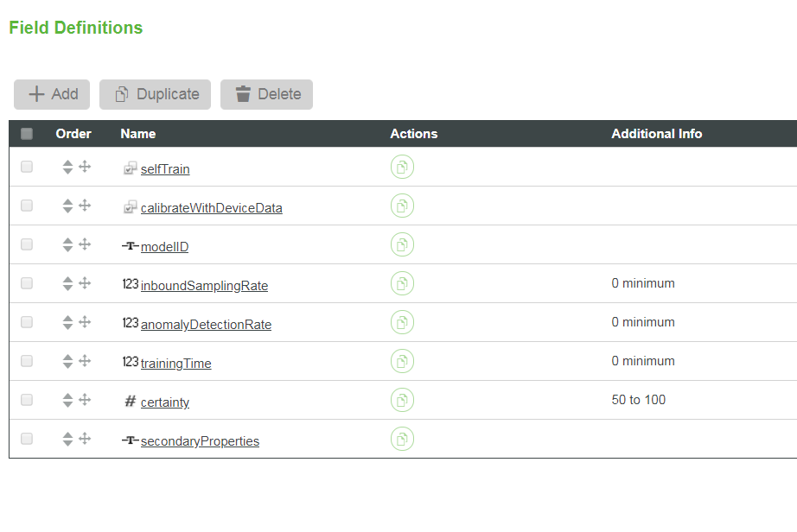Click the move handle for anomalyDetectionRate row

(x=85, y=322)
